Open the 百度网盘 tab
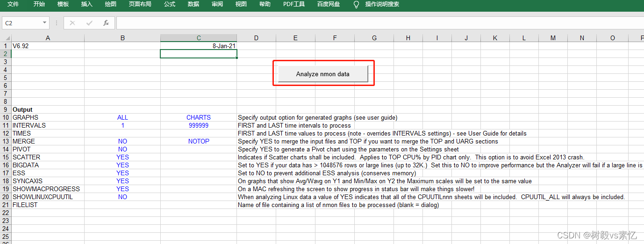 329,4
